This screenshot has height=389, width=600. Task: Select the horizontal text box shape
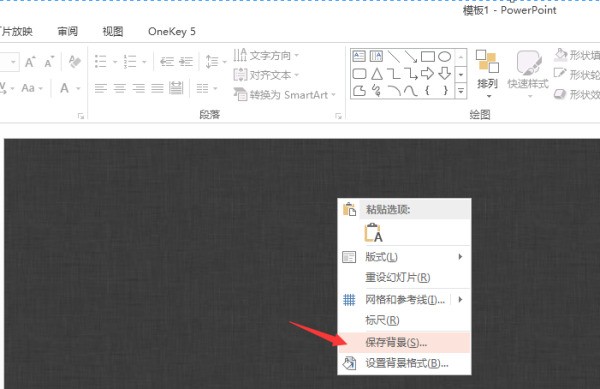click(359, 56)
